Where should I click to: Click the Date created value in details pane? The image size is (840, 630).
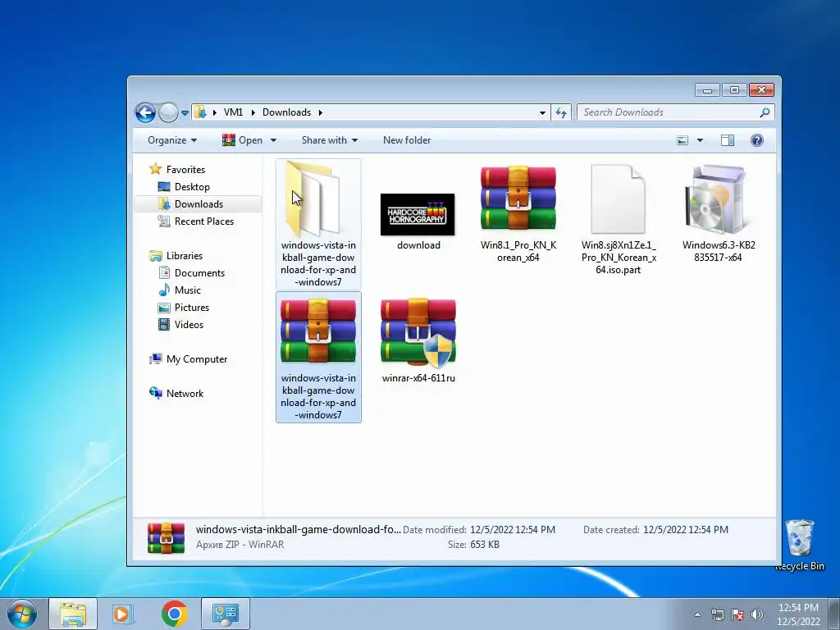click(x=686, y=530)
